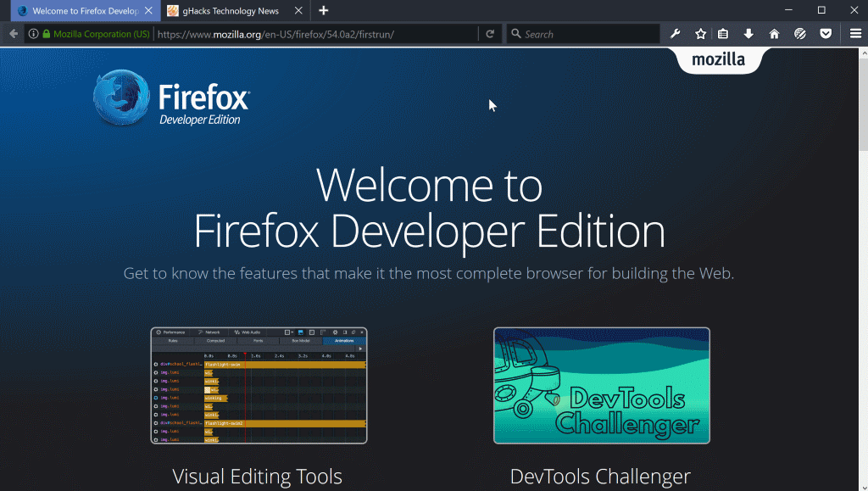This screenshot has height=491, width=868.
Task: Click the round striped toolbar icon next to Home
Action: (800, 34)
